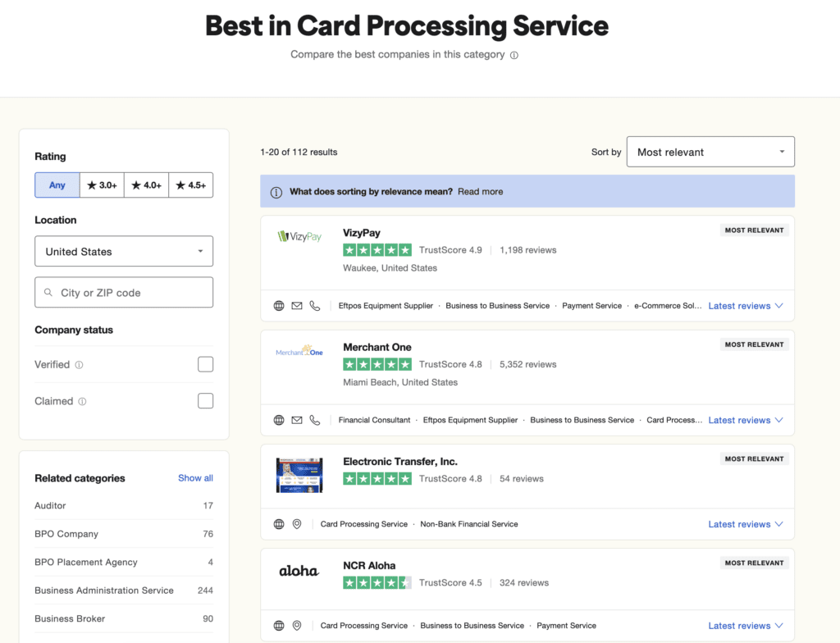Click the phone icon for Merchant One

[x=315, y=420]
